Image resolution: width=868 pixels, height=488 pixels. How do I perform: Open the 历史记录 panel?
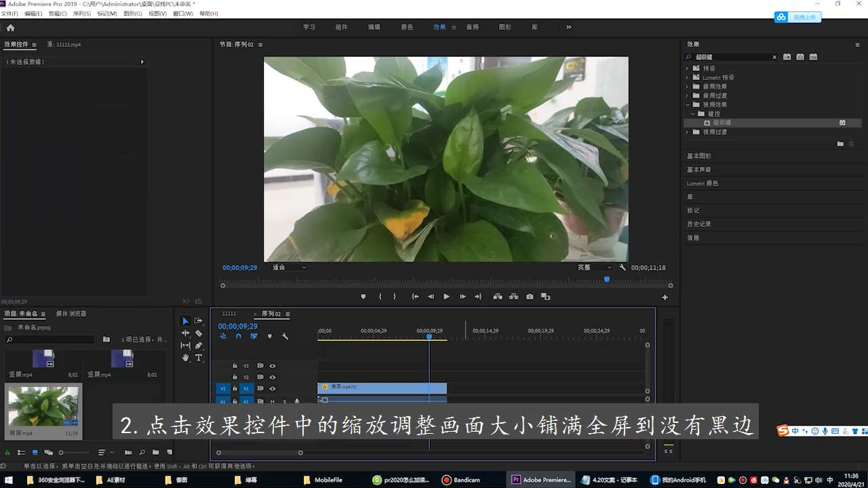click(699, 224)
